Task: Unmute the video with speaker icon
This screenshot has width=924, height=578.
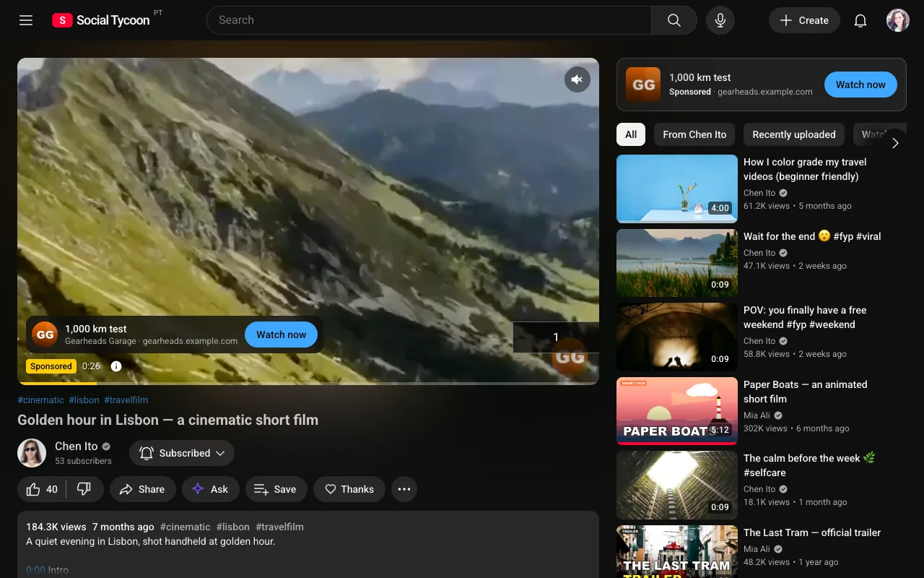Action: [x=577, y=79]
